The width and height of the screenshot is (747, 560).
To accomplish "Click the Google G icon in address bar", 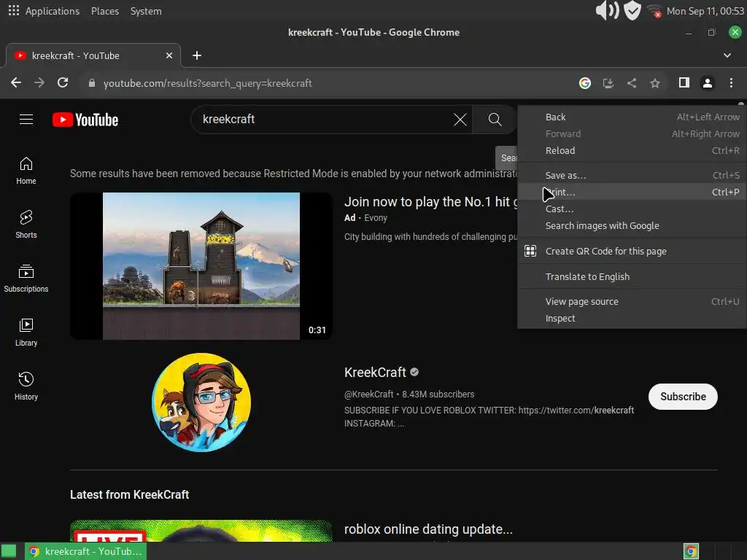I will [x=584, y=83].
